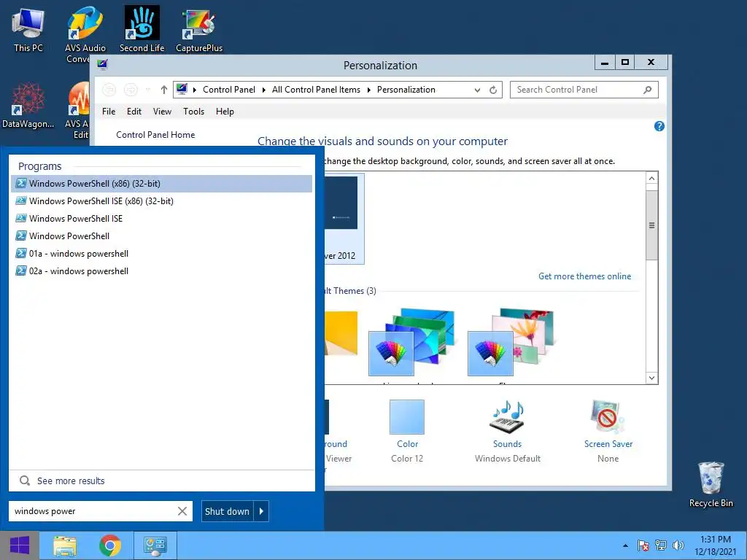This screenshot has width=747, height=560.
Task: Click the theme list scrollbar thumb
Action: tap(651, 225)
